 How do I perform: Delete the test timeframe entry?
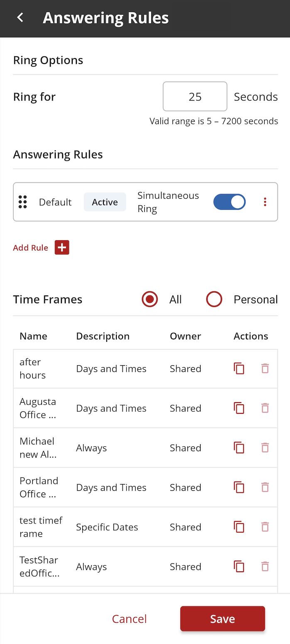point(265,527)
